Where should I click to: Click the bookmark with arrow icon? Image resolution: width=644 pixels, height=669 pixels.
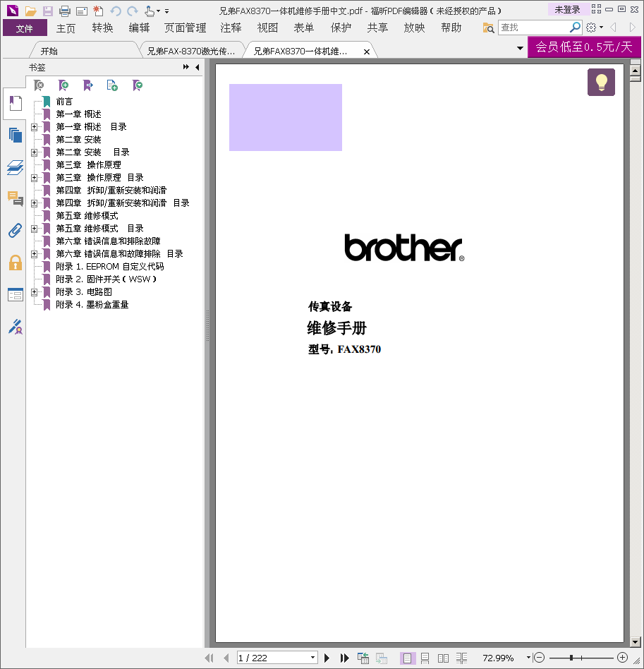pos(88,85)
